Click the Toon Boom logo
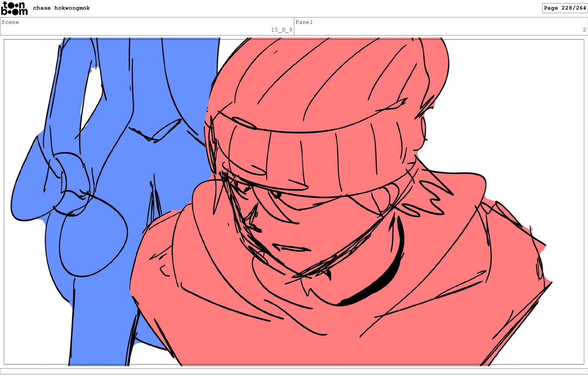Image resolution: width=588 pixels, height=380 pixels. [x=14, y=8]
